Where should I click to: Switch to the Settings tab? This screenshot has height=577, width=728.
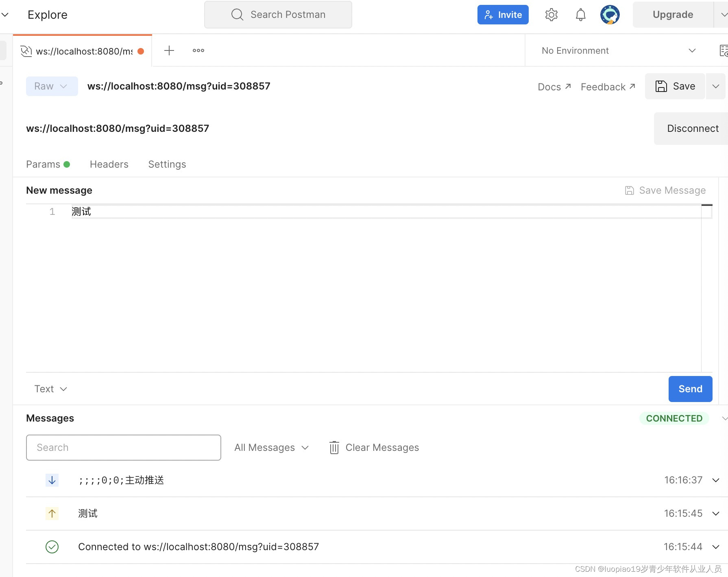pyautogui.click(x=167, y=164)
